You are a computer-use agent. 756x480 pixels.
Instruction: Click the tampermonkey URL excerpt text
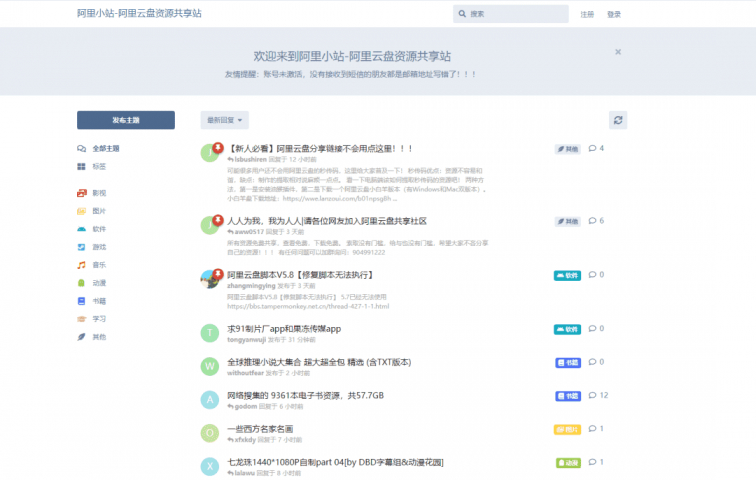(x=308, y=306)
